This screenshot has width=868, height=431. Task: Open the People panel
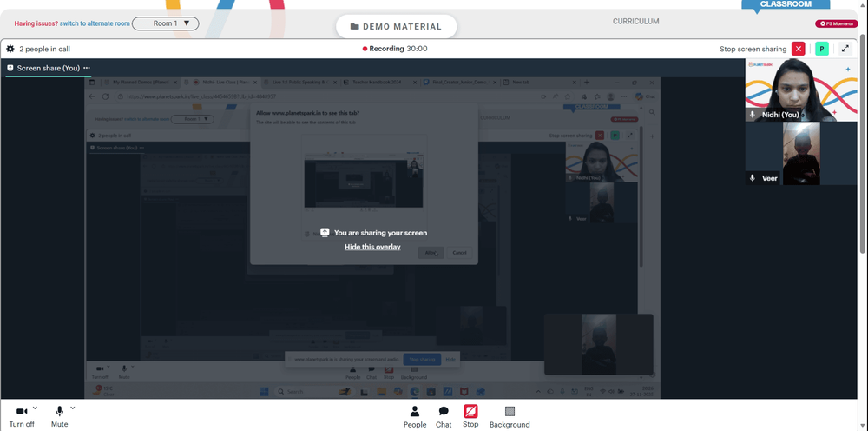coord(415,417)
